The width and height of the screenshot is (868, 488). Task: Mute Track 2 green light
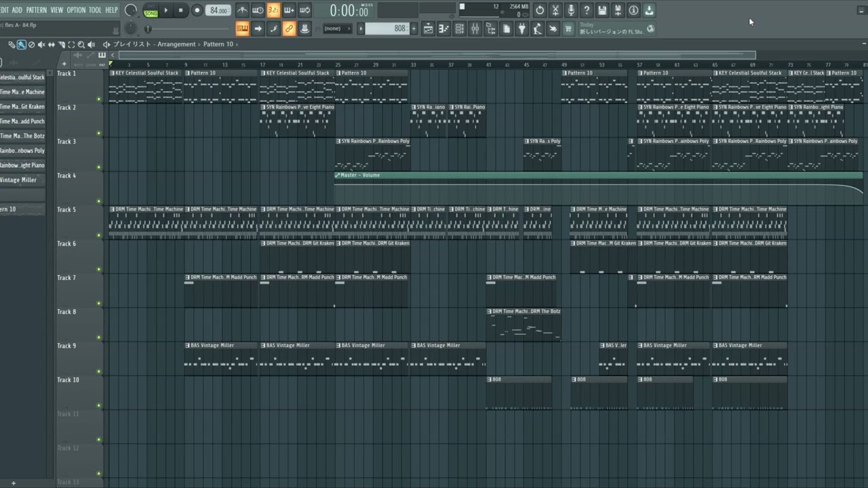coord(99,133)
